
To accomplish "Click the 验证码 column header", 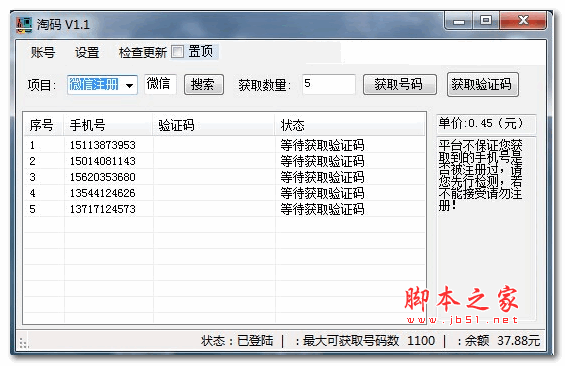I will [x=214, y=125].
